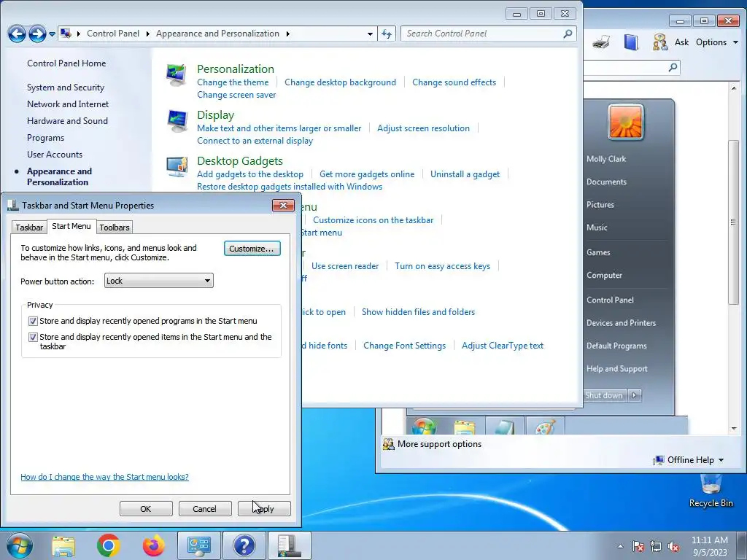
Task: Switch to Control Panel taskbar button
Action: (198, 545)
